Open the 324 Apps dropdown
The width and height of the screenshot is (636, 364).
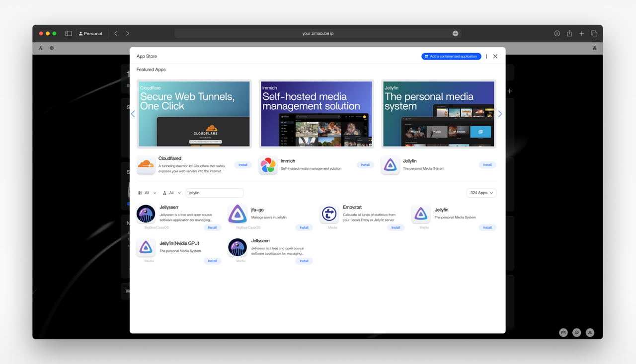click(481, 193)
